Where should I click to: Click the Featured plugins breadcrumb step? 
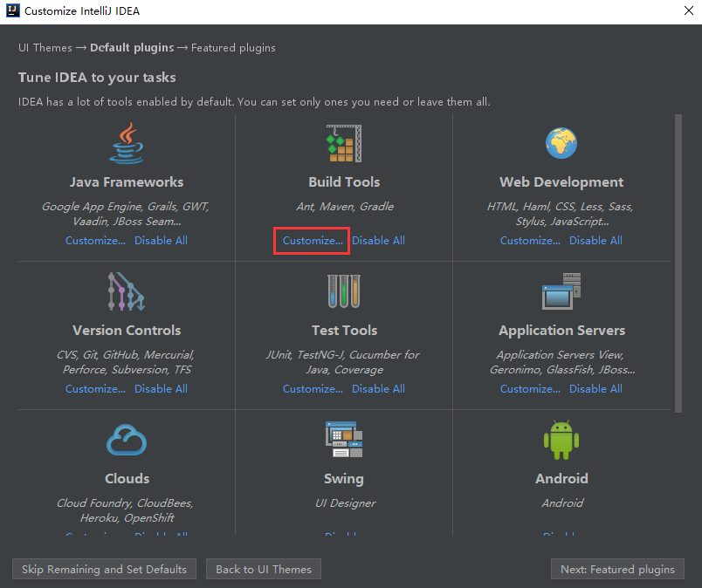click(x=233, y=48)
